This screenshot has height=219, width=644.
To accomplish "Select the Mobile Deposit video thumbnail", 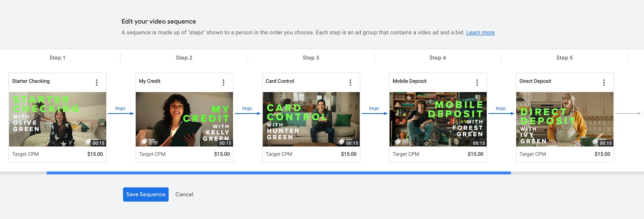I will [438, 119].
